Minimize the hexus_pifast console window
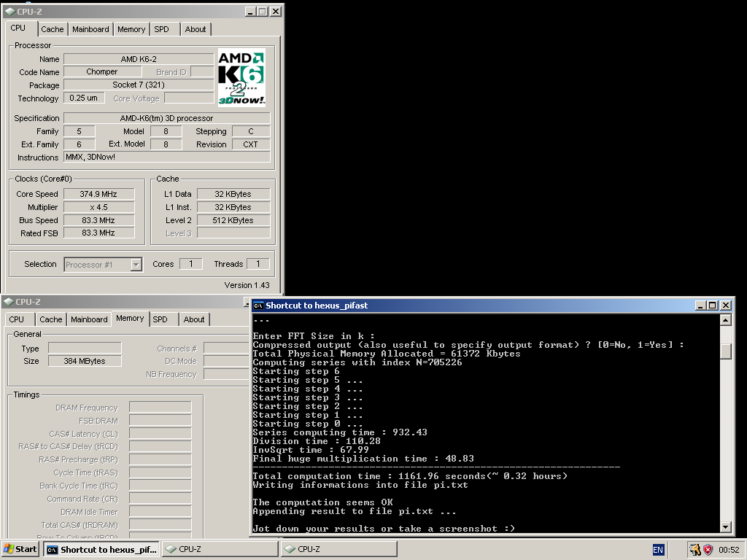The image size is (747, 560). [700, 306]
